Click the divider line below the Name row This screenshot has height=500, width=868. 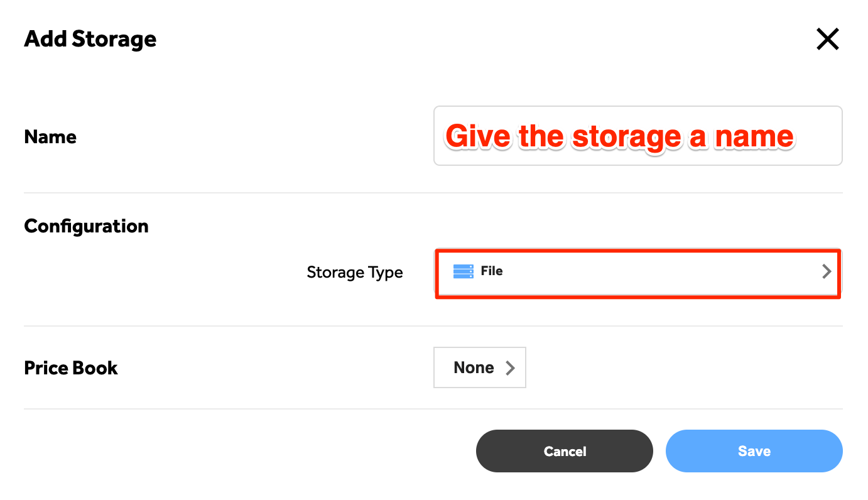click(433, 193)
